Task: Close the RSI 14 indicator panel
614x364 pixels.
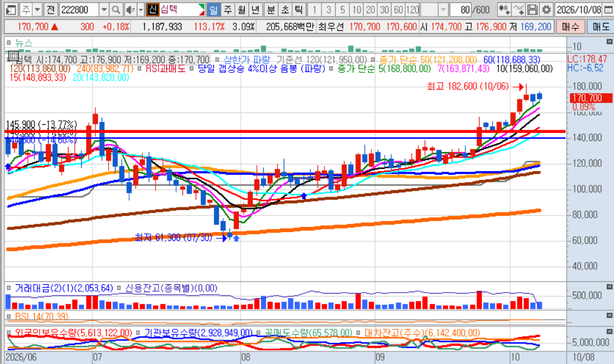Action: point(609,316)
